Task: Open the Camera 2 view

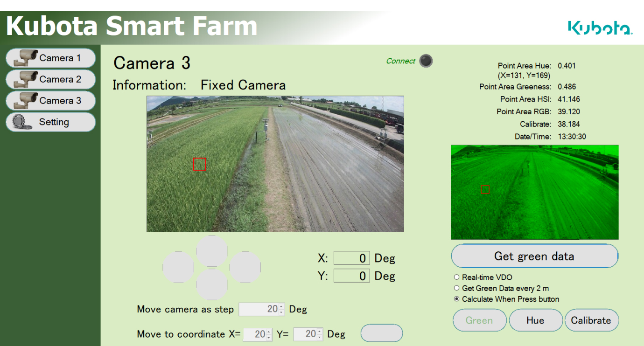Action: click(50, 79)
